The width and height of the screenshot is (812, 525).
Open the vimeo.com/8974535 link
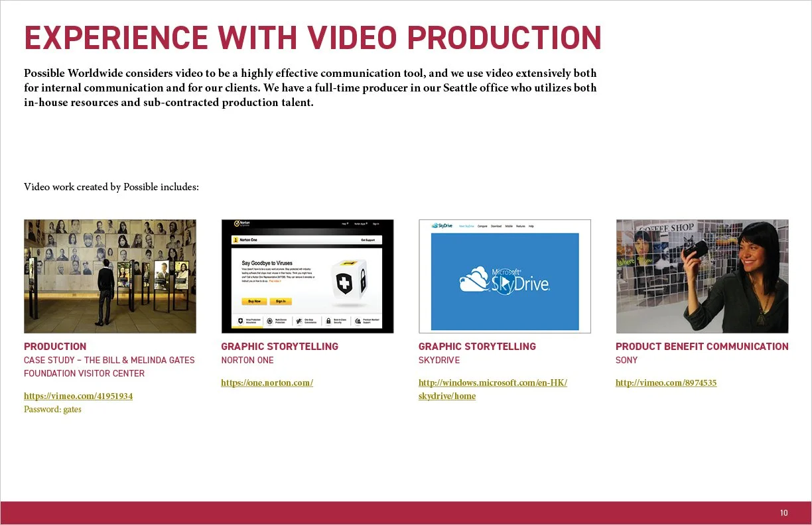pyautogui.click(x=666, y=383)
